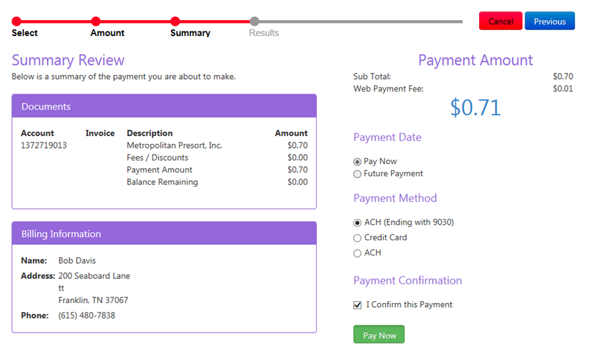Click the Amount step marker dot
The image size is (603, 364).
pos(96,21)
